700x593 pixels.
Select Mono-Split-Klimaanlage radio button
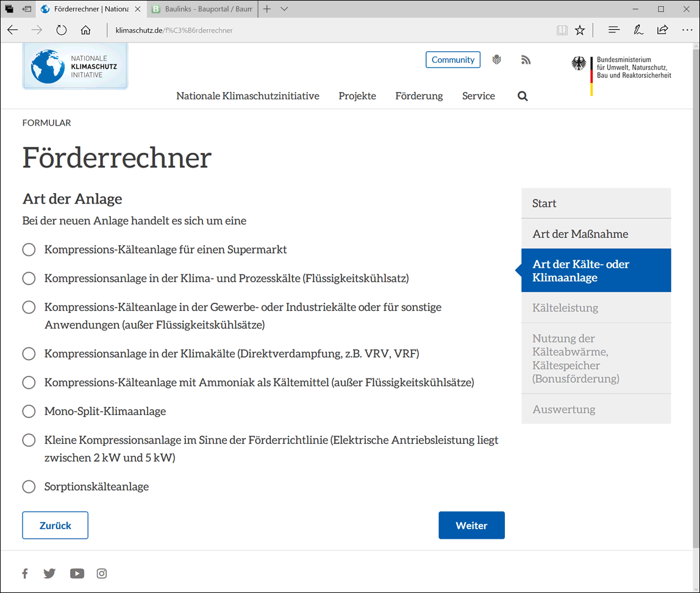pos(29,411)
